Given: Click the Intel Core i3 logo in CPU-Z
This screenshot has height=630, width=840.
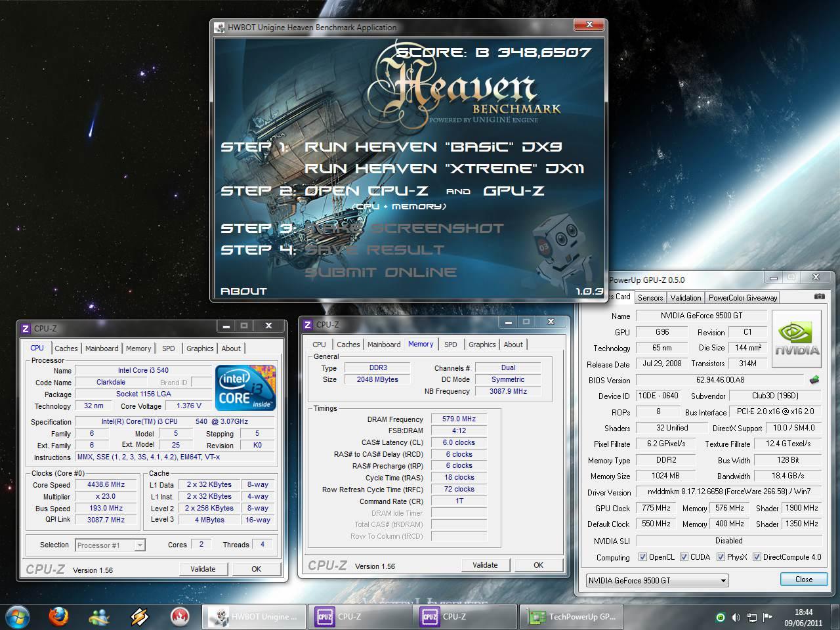Looking at the screenshot, I should [x=246, y=387].
